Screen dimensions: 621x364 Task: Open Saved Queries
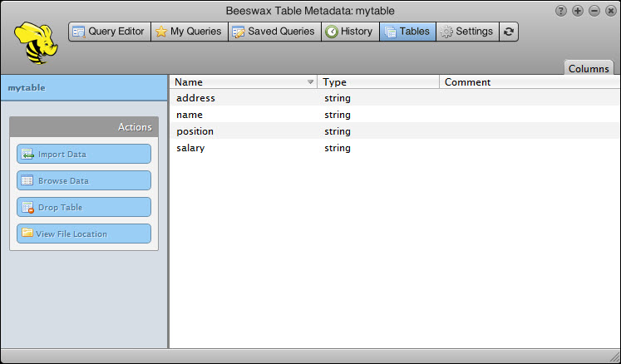point(274,32)
